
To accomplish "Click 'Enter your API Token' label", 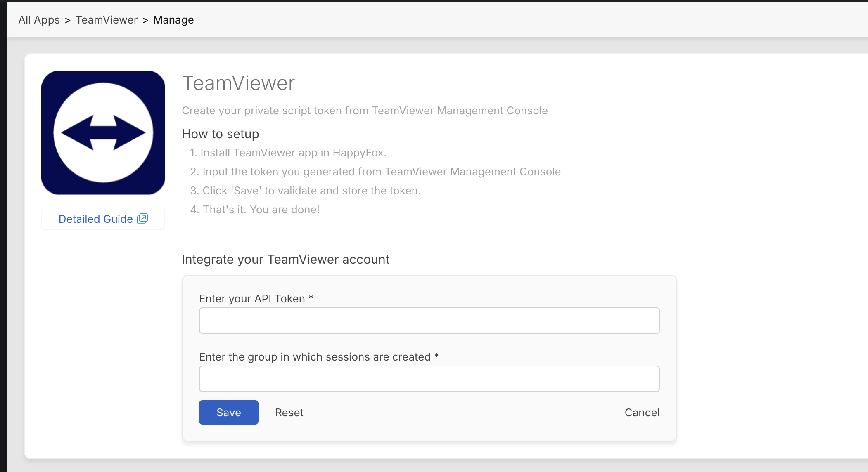I will tap(256, 299).
